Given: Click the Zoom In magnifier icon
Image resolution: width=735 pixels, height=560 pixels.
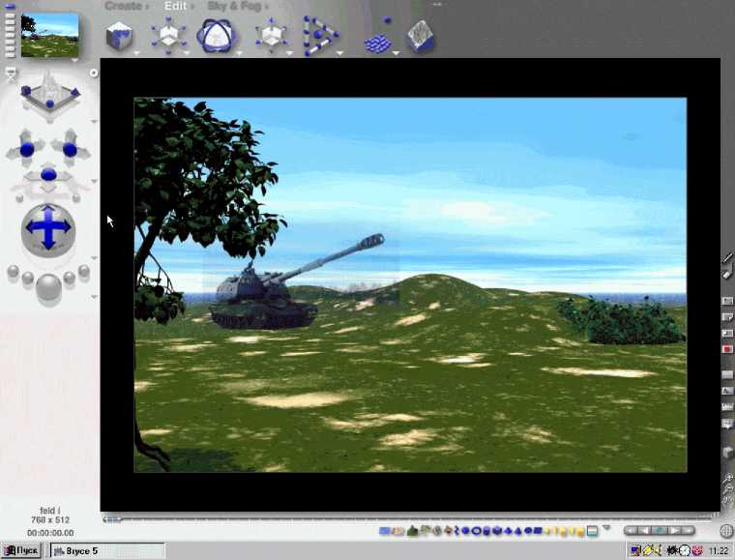Looking at the screenshot, I should (x=727, y=478).
